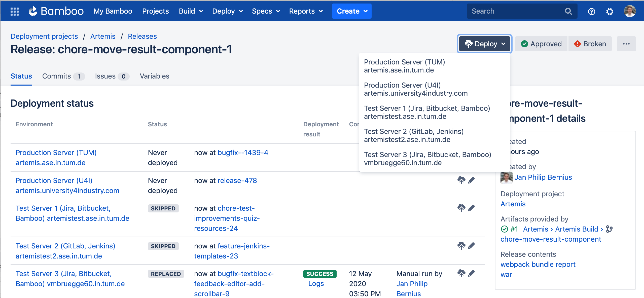Click the branch icon next to Artemis Build
The width and height of the screenshot is (644, 298).
[x=609, y=229]
